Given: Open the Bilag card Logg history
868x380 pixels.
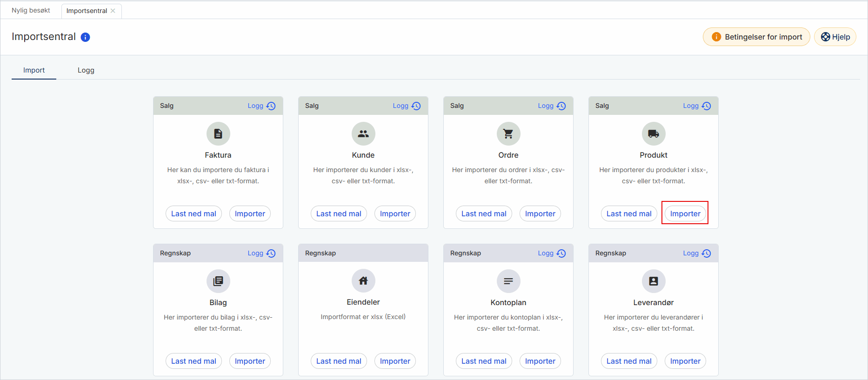Looking at the screenshot, I should (x=261, y=253).
